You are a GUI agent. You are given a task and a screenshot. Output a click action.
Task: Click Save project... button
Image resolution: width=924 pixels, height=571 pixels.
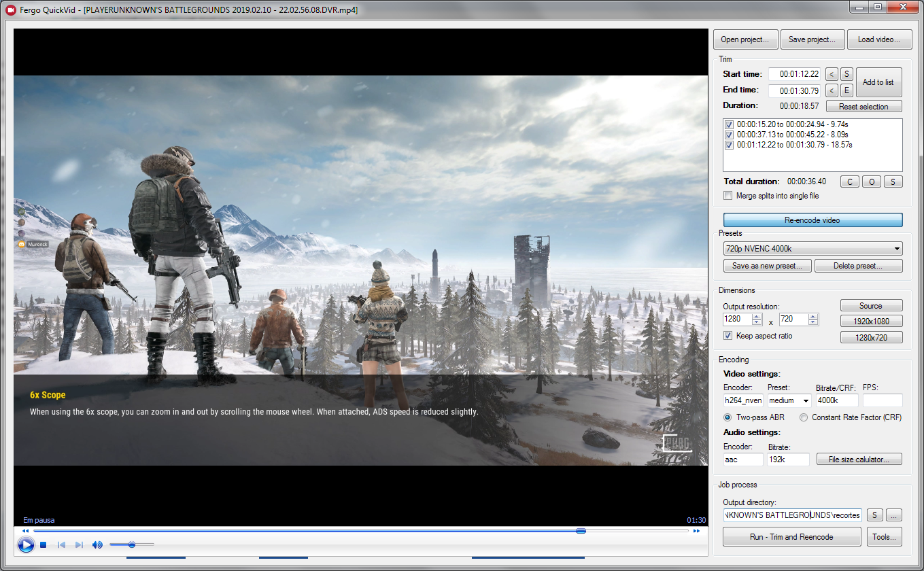(812, 39)
